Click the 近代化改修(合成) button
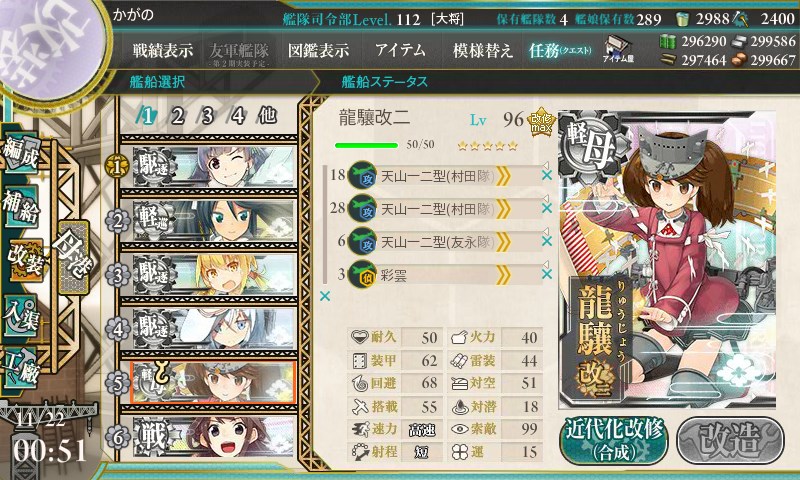800x480 pixels. (x=614, y=440)
